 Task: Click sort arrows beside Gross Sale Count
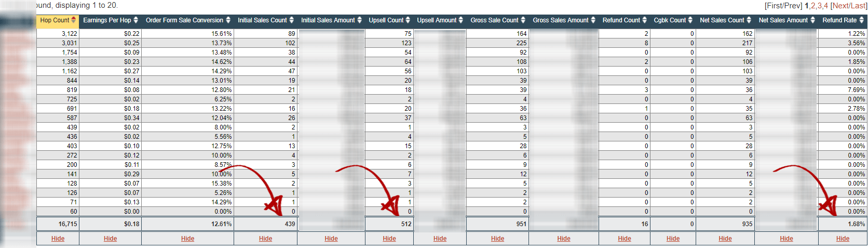(x=523, y=20)
